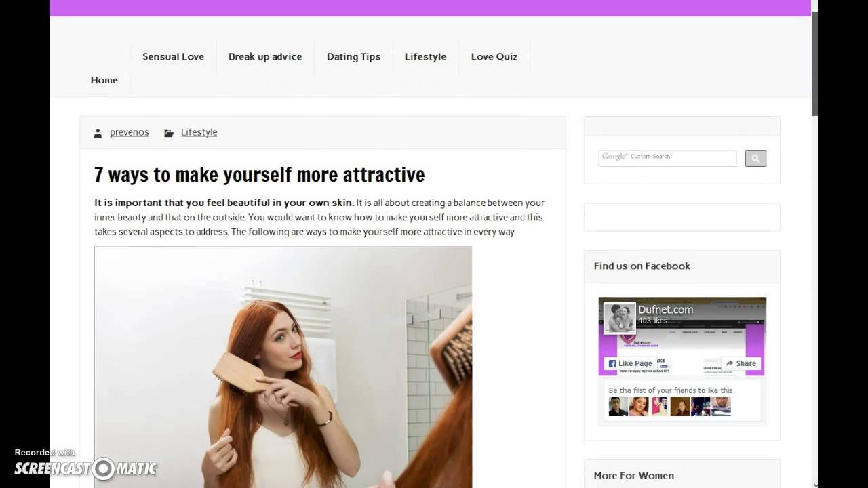Click the author person icon
Viewport: 868px width, 488px height.
pyautogui.click(x=98, y=133)
